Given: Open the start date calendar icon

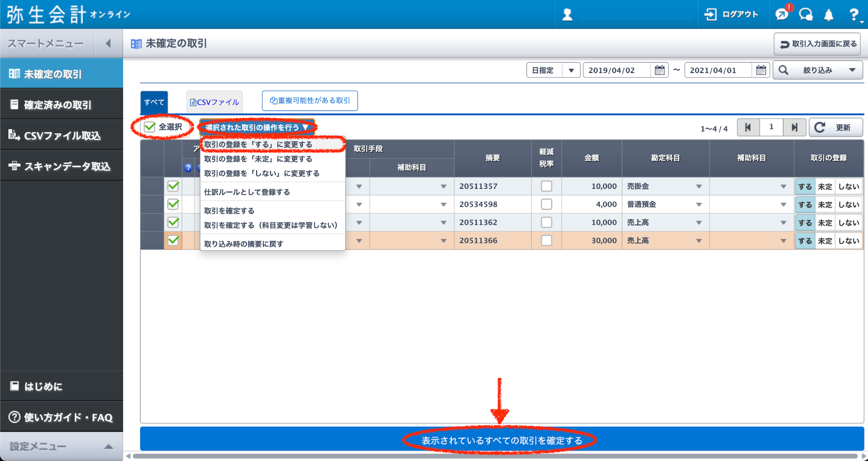Looking at the screenshot, I should coord(659,70).
